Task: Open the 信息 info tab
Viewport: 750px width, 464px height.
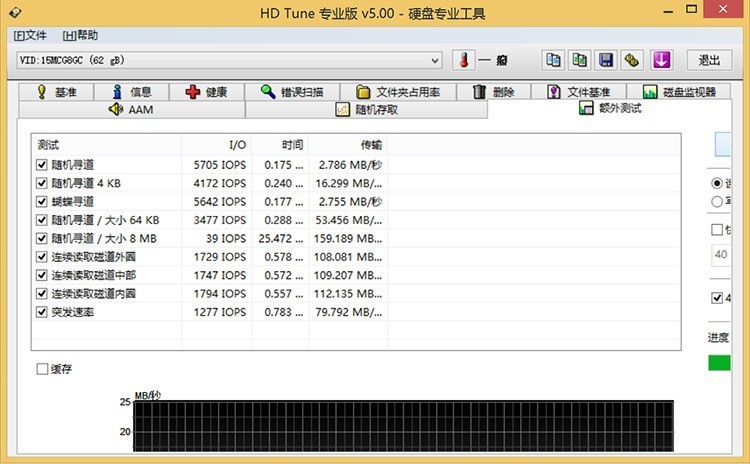Action: coord(132,92)
